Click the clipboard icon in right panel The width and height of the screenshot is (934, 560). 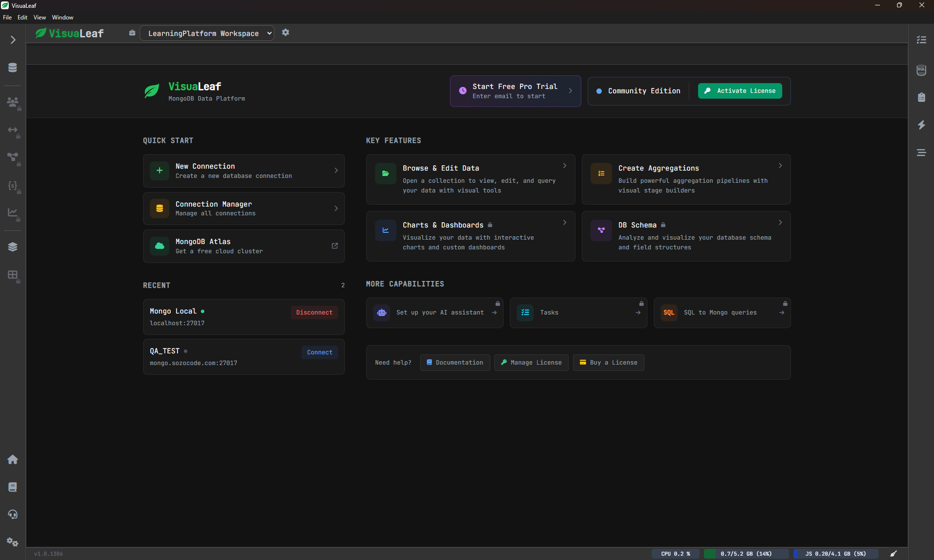coord(921,97)
